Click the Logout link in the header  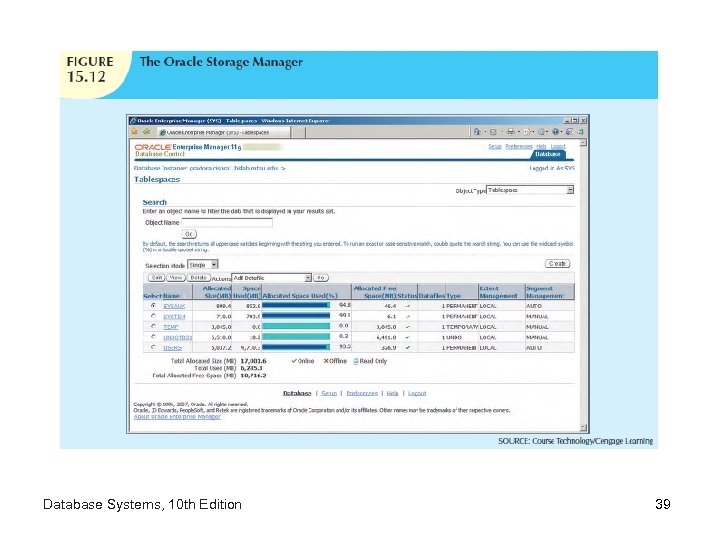pos(558,146)
